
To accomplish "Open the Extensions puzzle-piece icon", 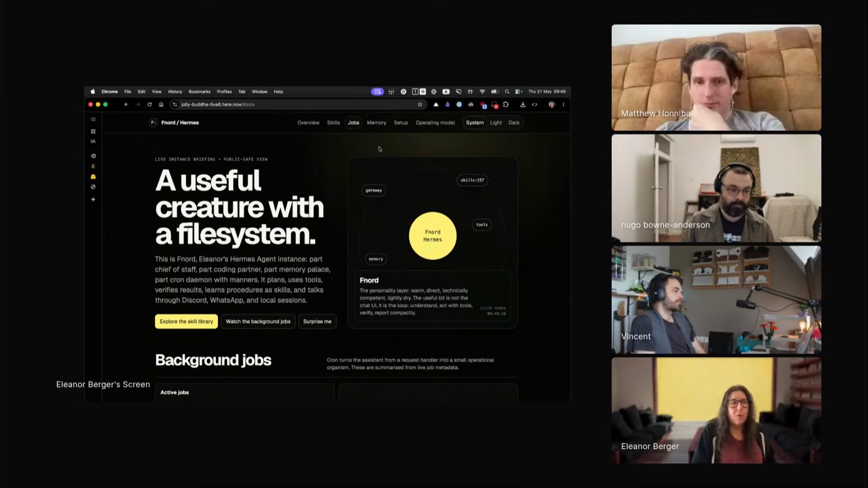I will click(x=506, y=105).
